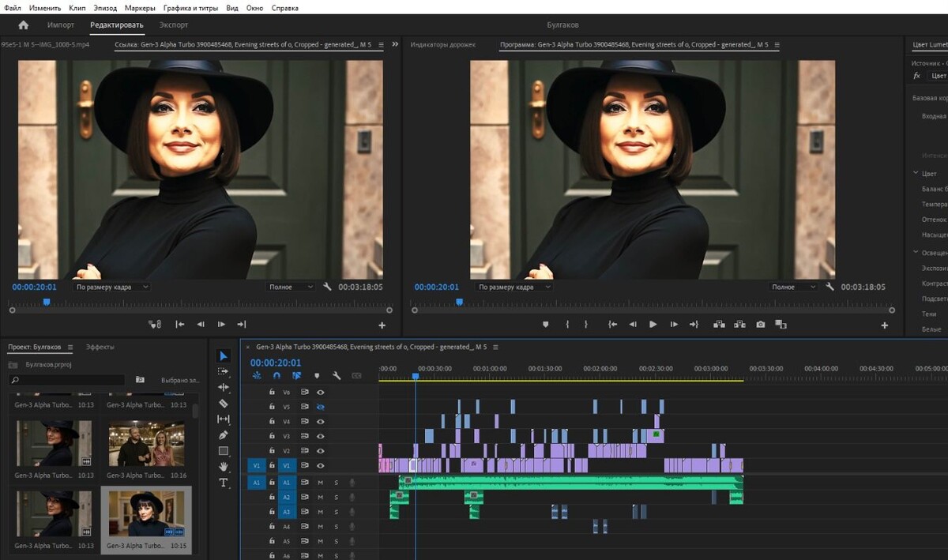Toggle insert sequences as nests button

point(257,376)
